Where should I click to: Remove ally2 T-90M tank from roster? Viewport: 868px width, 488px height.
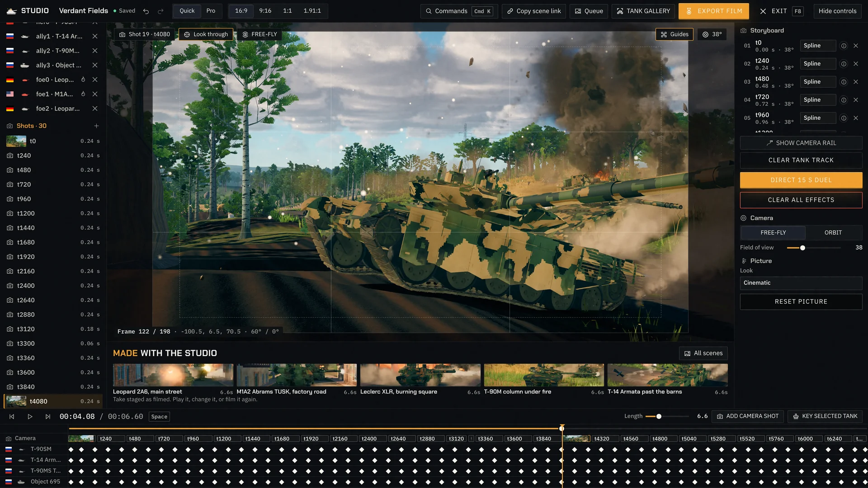pos(95,51)
